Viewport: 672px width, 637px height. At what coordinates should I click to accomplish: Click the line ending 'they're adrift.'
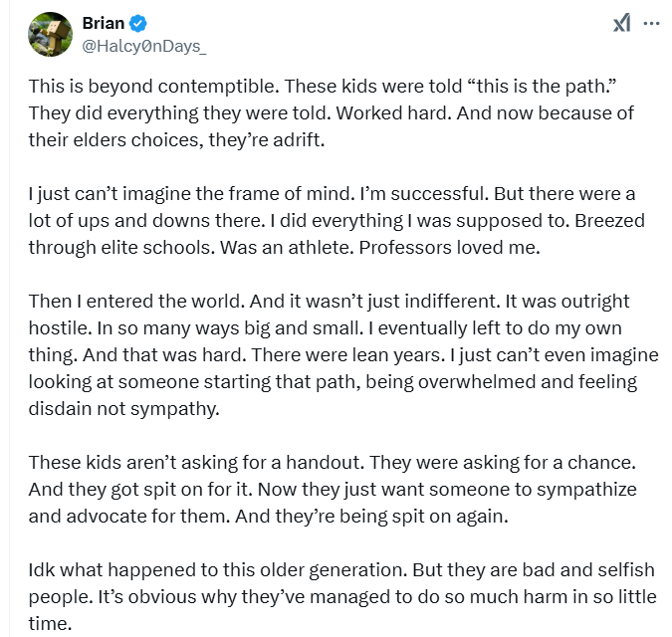pos(176,140)
